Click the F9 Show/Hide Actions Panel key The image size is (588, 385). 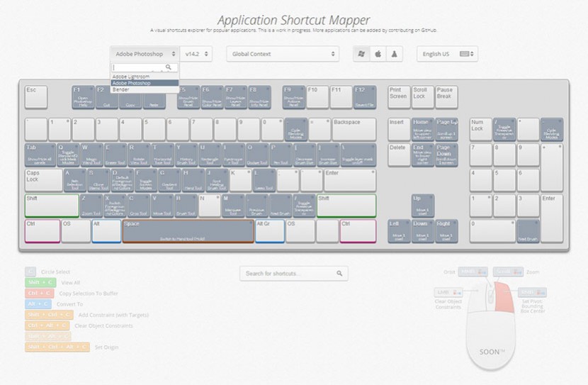point(293,97)
